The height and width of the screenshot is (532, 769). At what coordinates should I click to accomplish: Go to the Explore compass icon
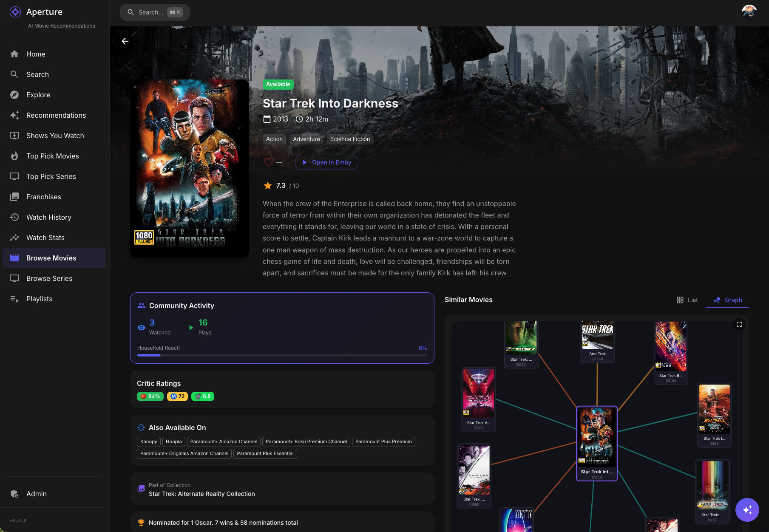[x=14, y=95]
